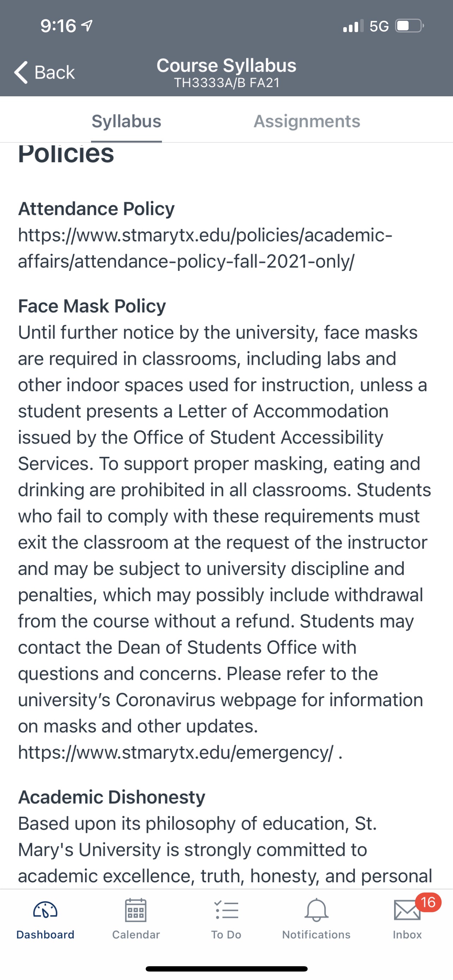Viewport: 453px width, 980px height.
Task: Tap the Face Mask Policy heading
Action: tap(92, 306)
